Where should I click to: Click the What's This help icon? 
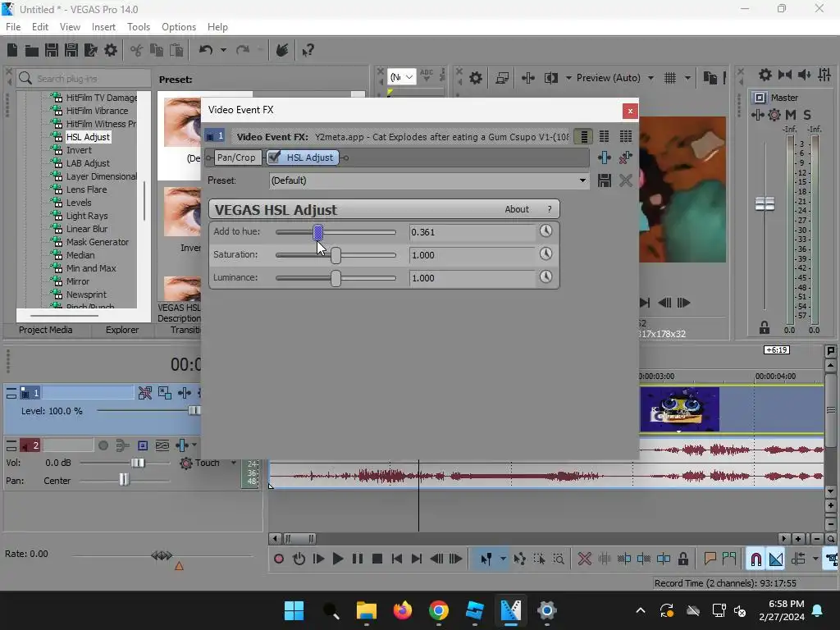click(308, 50)
